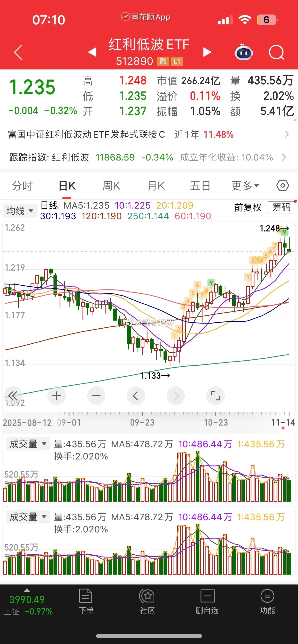The image size is (298, 644).
Task: Tap the 下单 order icon
Action: click(86, 602)
